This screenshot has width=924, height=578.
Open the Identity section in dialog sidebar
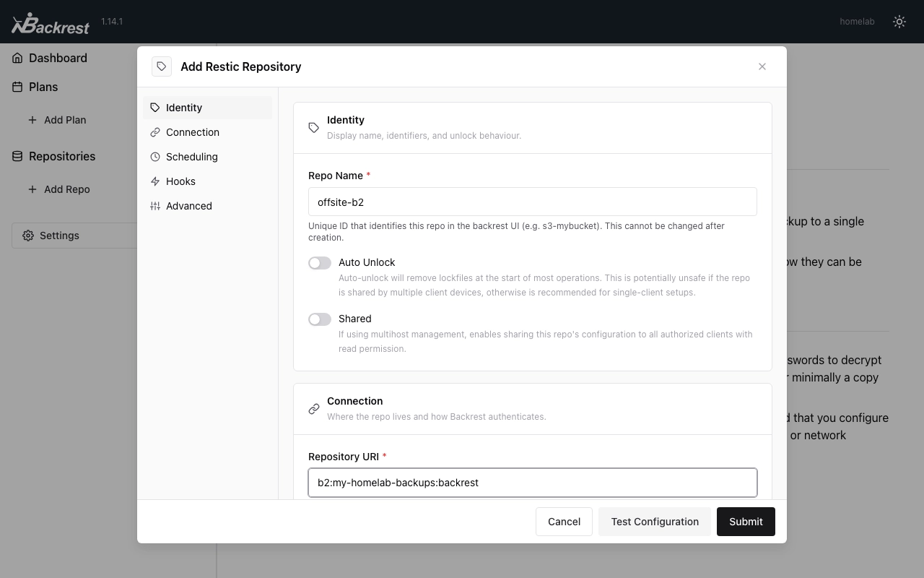coord(208,108)
